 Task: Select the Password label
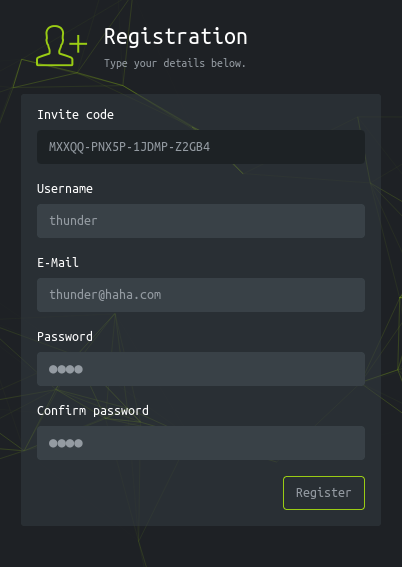coord(65,337)
